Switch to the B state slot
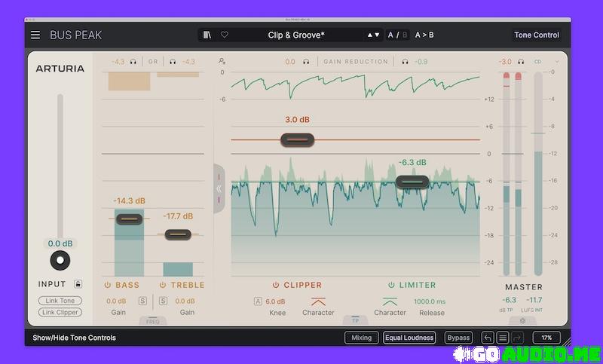603x364 pixels. coord(405,35)
